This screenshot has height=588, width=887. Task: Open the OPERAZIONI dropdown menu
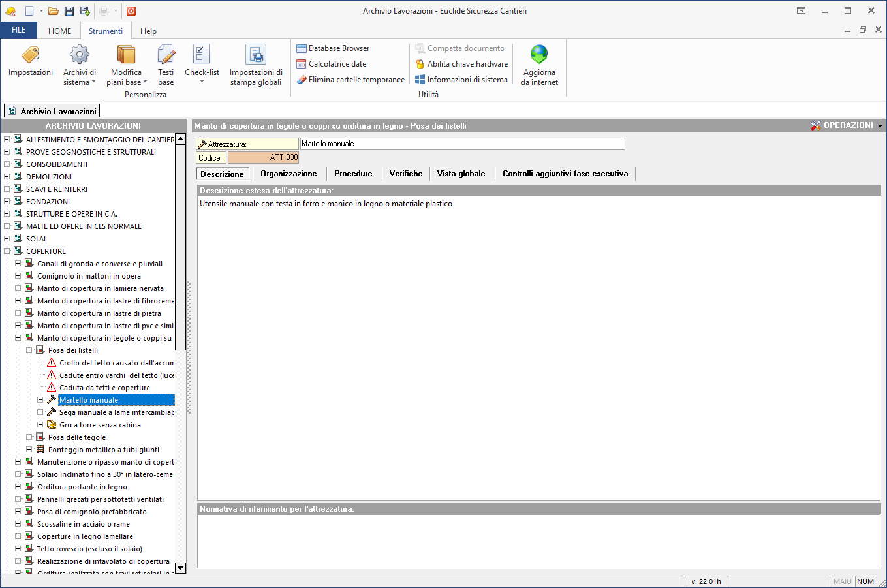(x=847, y=125)
